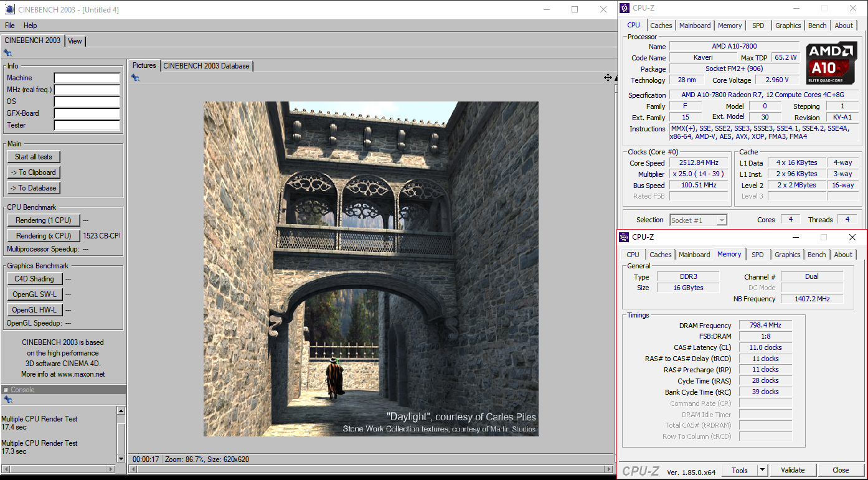868x480 pixels.
Task: Click the Validate button in CPU-Z
Action: tap(793, 470)
